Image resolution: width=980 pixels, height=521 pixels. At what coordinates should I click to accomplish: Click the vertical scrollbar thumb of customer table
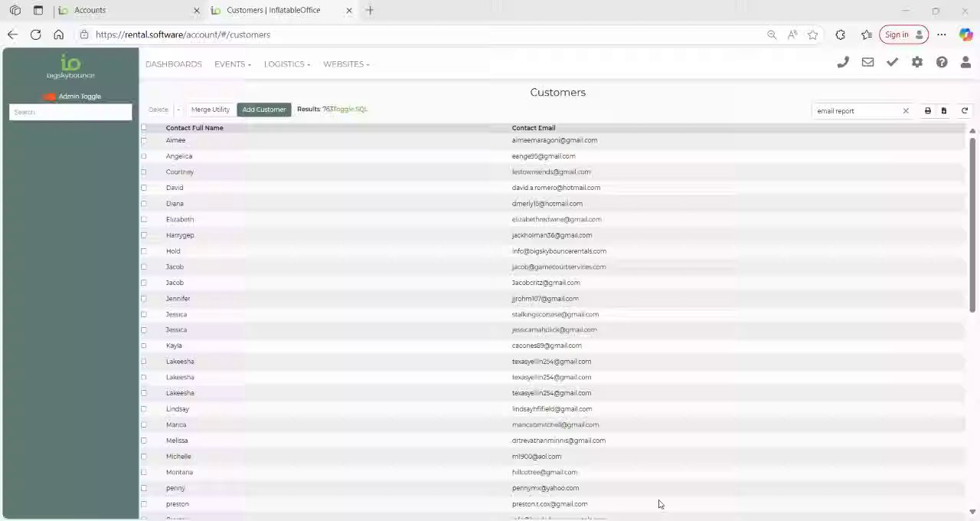pyautogui.click(x=972, y=225)
